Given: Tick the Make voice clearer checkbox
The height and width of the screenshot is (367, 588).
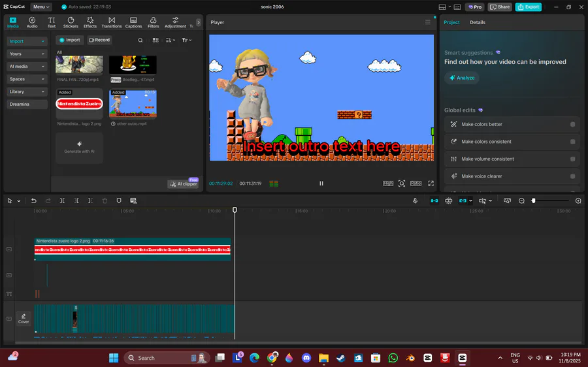Looking at the screenshot, I should tap(572, 176).
